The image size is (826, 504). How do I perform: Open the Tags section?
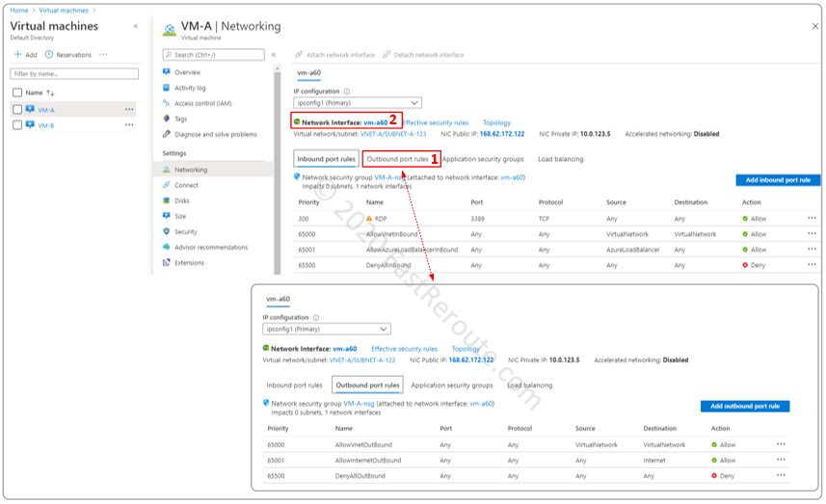click(x=181, y=119)
